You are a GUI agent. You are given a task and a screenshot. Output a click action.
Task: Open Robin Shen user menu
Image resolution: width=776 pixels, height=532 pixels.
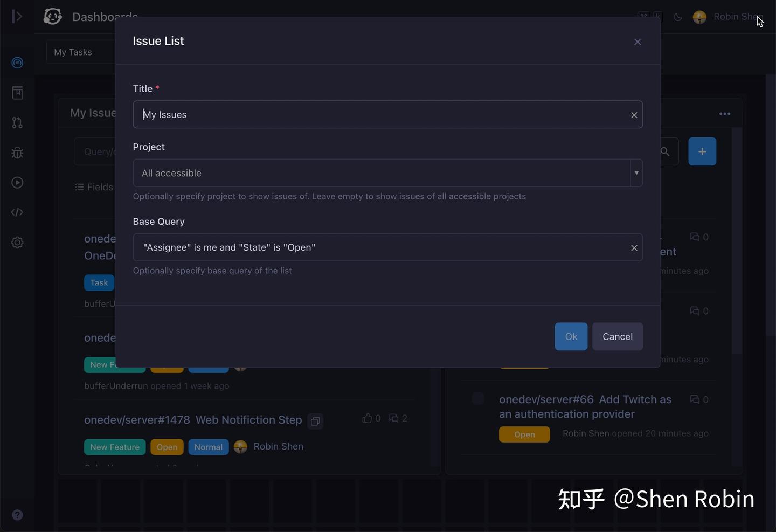[727, 17]
